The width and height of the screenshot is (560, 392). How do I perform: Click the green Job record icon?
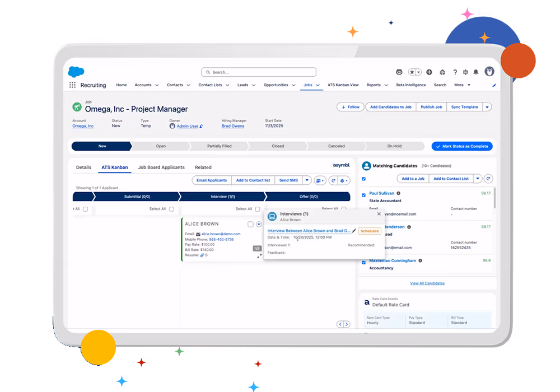click(x=77, y=107)
